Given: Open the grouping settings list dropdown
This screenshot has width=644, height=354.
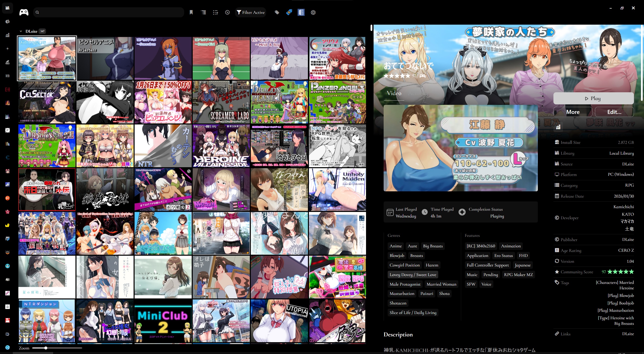Looking at the screenshot, I should 203,12.
